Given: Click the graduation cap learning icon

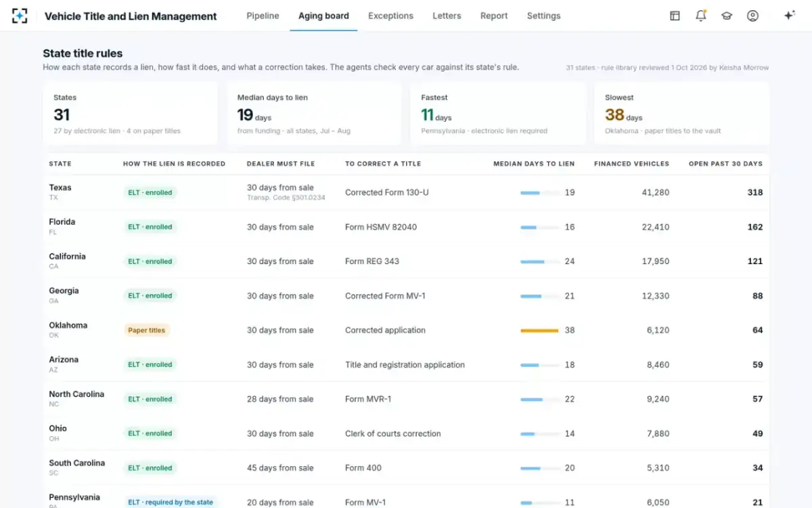Looking at the screenshot, I should click(x=727, y=16).
